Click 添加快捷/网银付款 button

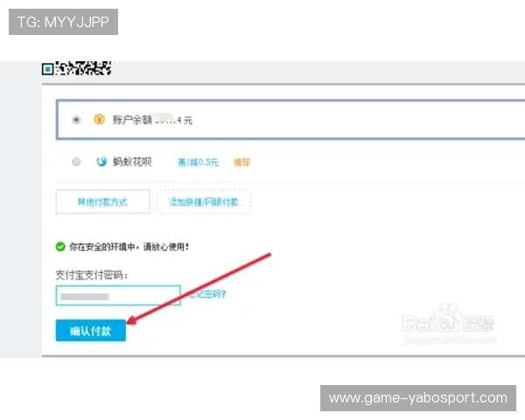204,201
